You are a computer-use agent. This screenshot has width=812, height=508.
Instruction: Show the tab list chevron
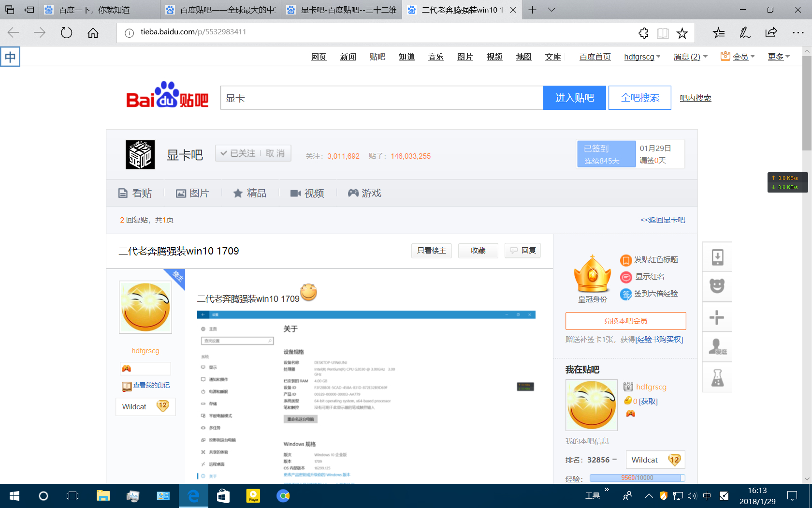[x=551, y=10]
